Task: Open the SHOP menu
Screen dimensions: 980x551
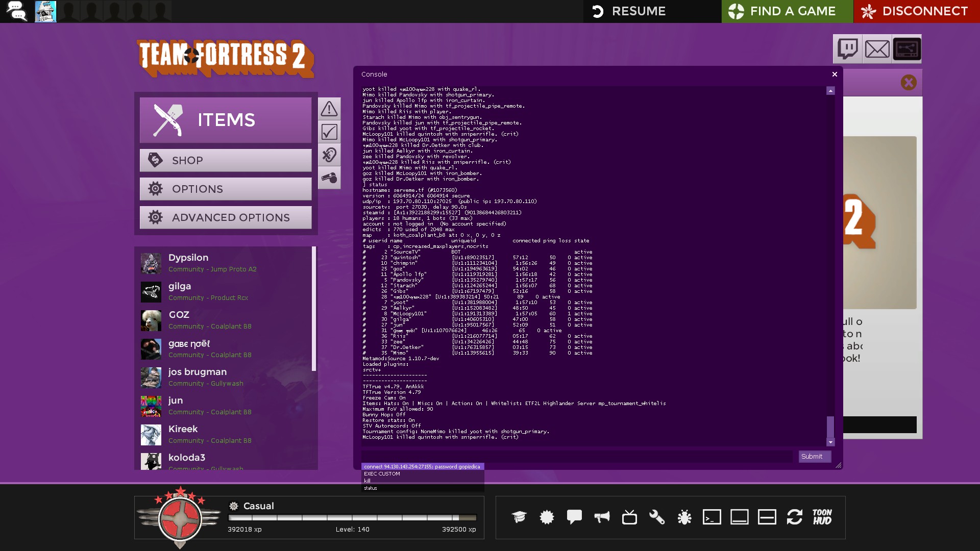Action: [x=226, y=160]
